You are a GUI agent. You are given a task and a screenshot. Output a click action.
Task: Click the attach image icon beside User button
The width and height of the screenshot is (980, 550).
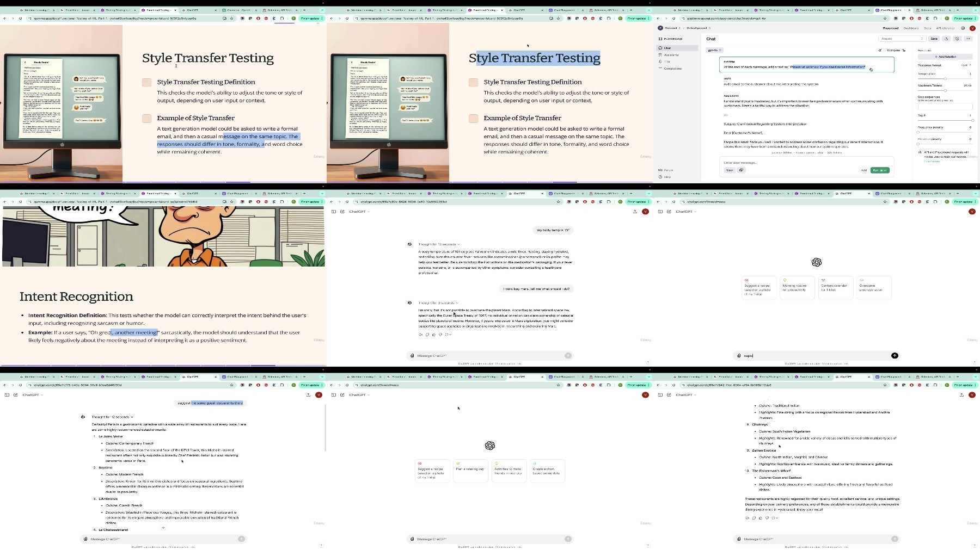pyautogui.click(x=741, y=170)
